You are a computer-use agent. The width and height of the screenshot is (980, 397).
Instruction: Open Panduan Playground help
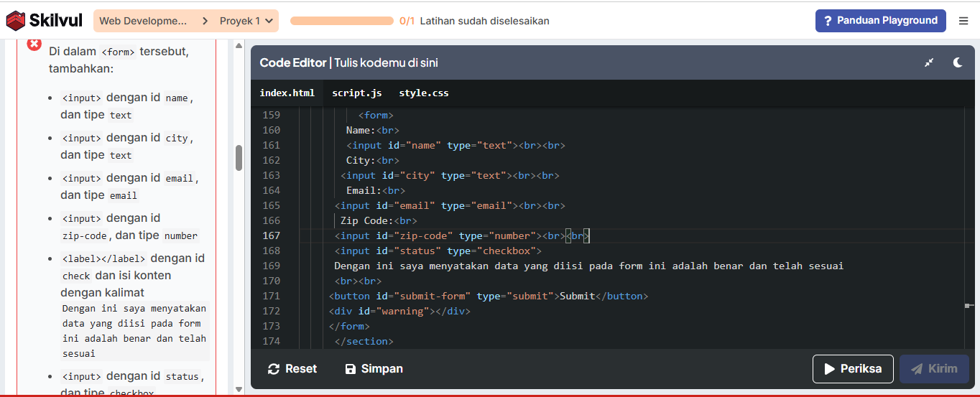tap(880, 21)
